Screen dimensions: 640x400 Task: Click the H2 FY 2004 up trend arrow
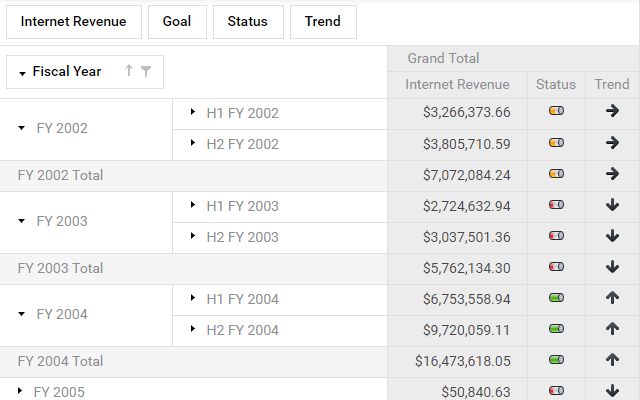click(x=613, y=330)
